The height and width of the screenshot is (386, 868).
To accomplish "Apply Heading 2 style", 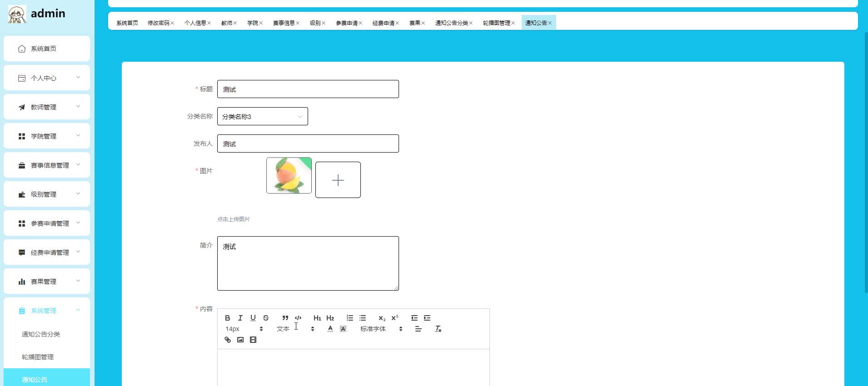I will point(330,318).
